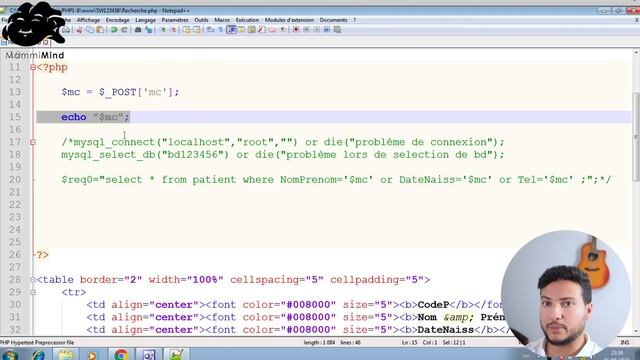Click the Cut scissors icon
This screenshot has height=360, width=640.
coord(80,30)
